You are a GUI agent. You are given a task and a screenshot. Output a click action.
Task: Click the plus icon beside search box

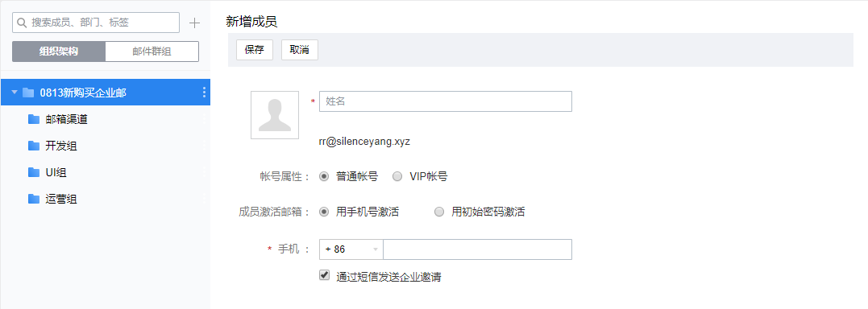point(194,23)
